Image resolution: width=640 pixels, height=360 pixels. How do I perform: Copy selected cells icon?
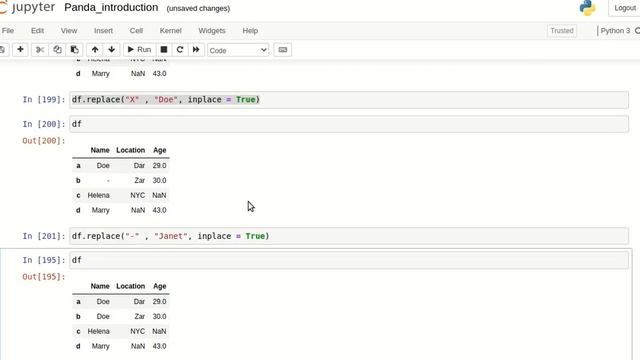click(57, 50)
